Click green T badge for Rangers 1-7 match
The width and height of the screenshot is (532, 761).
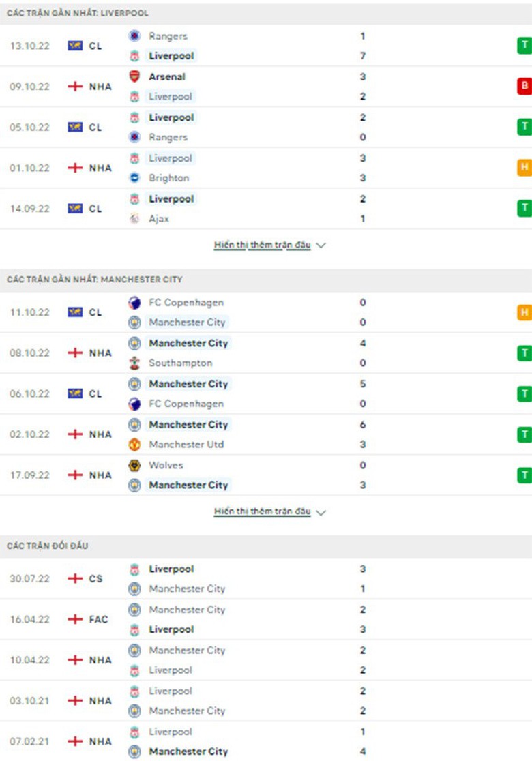524,46
